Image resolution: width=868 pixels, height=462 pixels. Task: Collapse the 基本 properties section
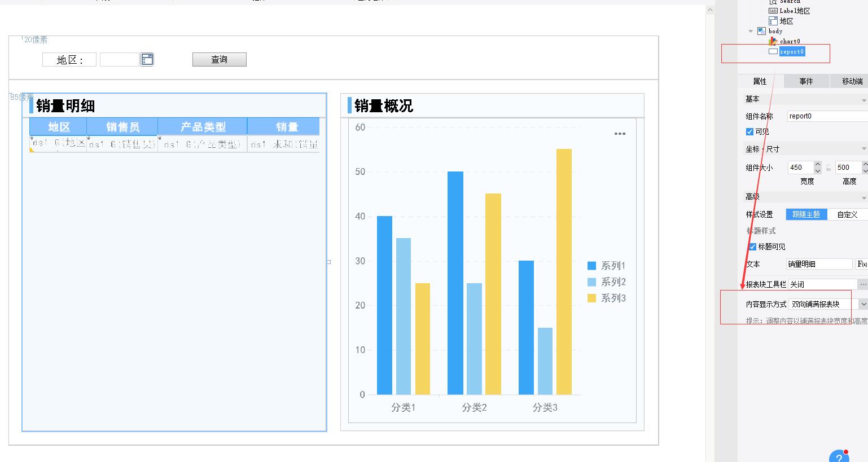click(x=863, y=100)
